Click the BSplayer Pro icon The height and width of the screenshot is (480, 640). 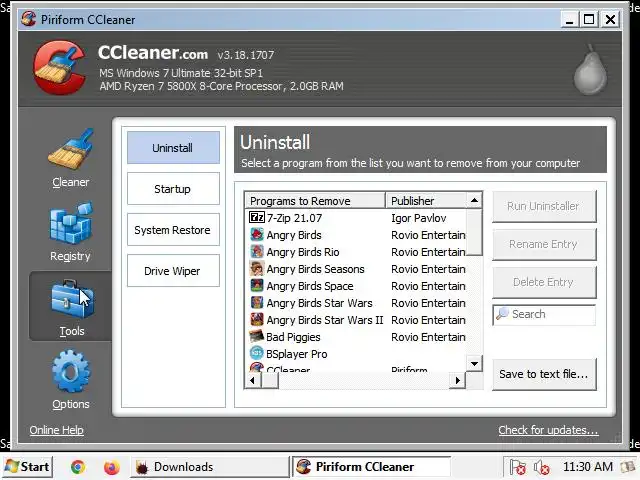(x=257, y=353)
